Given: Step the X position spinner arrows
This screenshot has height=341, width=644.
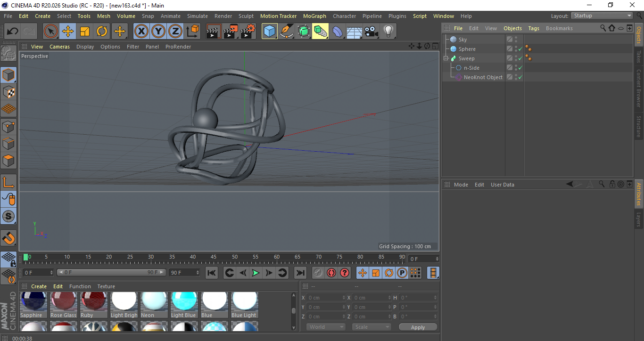Looking at the screenshot, I should point(343,298).
